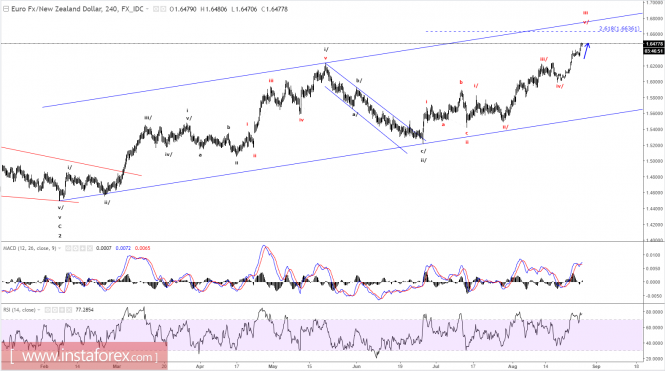Remove the RSI indicator with X icon
Screen dimensions: 665x371
69,310
